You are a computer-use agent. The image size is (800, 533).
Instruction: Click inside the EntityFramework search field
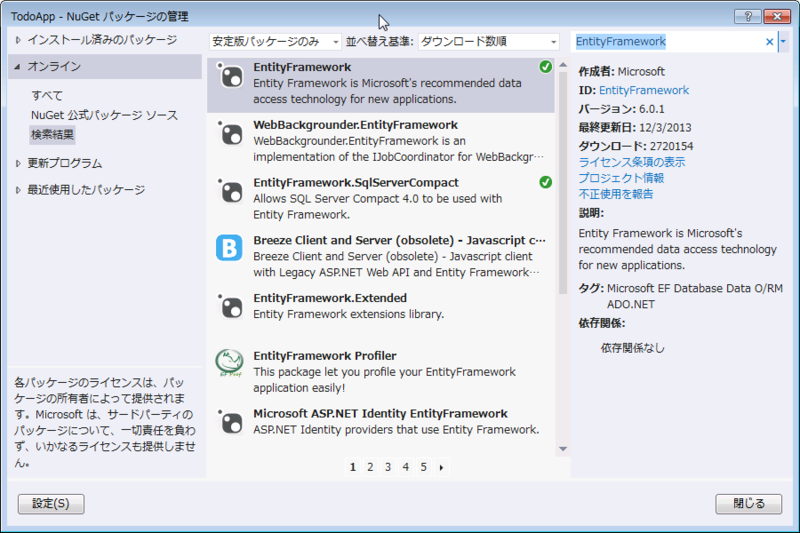(668, 42)
